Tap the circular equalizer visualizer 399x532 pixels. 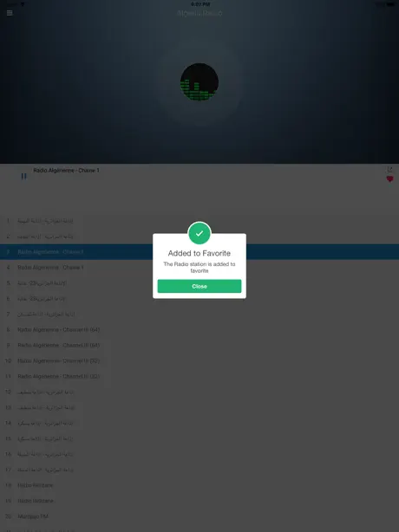199,82
